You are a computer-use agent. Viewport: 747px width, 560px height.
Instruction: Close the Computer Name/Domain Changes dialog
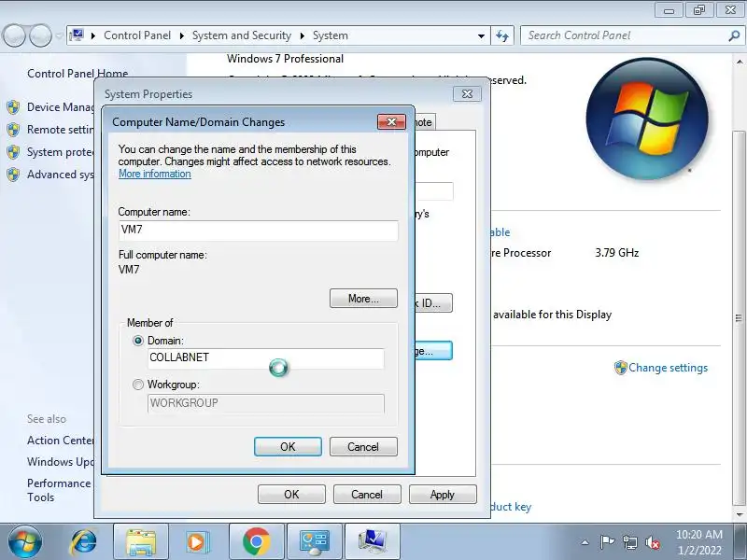pos(391,122)
